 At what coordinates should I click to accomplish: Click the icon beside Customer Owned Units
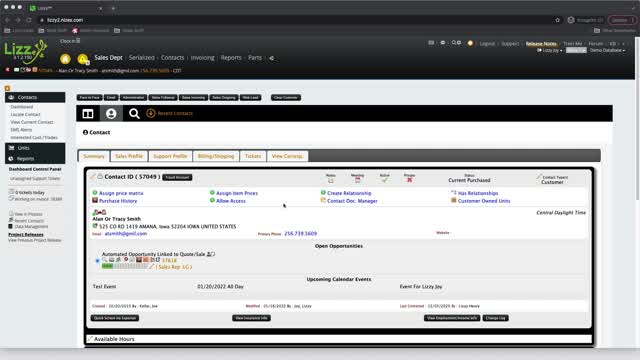tap(453, 200)
